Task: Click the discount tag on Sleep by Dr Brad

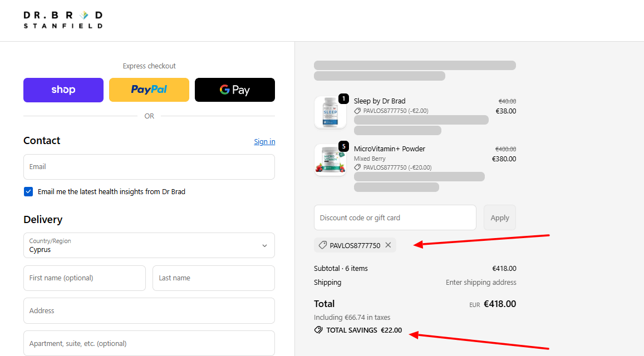Action: [358, 111]
